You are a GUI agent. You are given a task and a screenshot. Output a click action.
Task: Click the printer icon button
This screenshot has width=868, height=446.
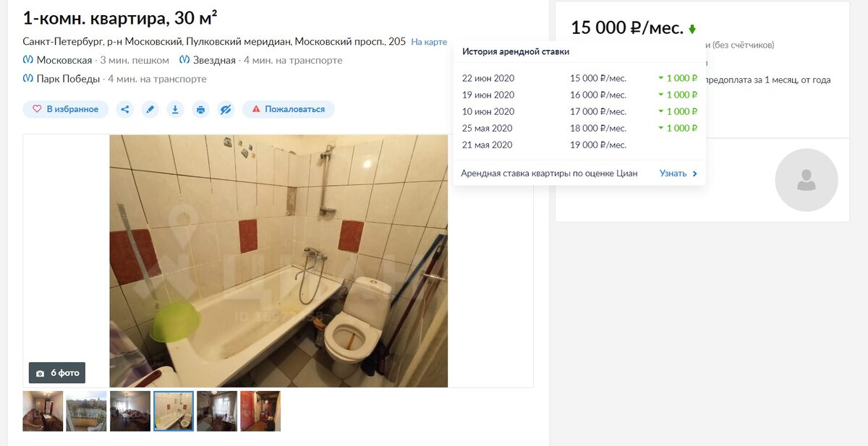(x=200, y=109)
